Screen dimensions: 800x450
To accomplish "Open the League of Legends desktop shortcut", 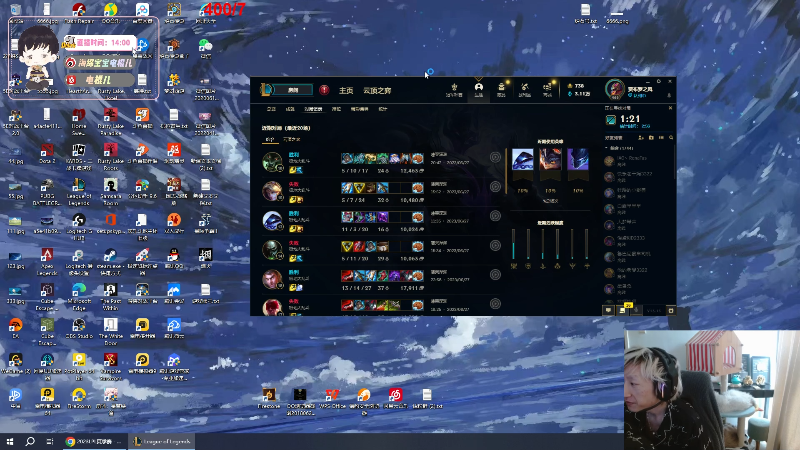I will click(x=79, y=191).
